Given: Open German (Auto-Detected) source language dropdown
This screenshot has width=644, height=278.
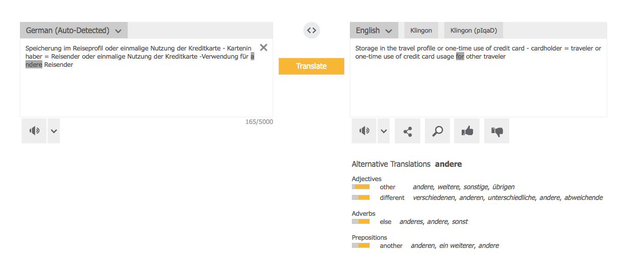Looking at the screenshot, I should click(x=74, y=31).
